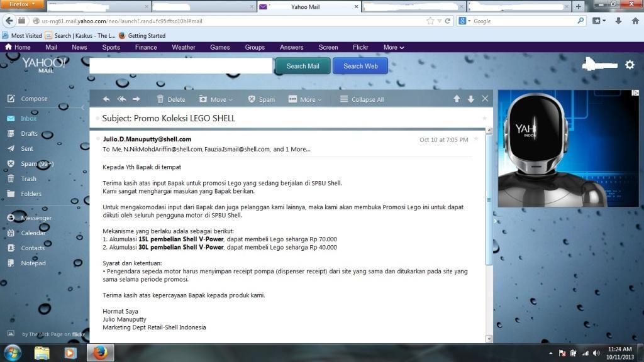Open the Drafts folder in sidebar

pyautogui.click(x=29, y=133)
